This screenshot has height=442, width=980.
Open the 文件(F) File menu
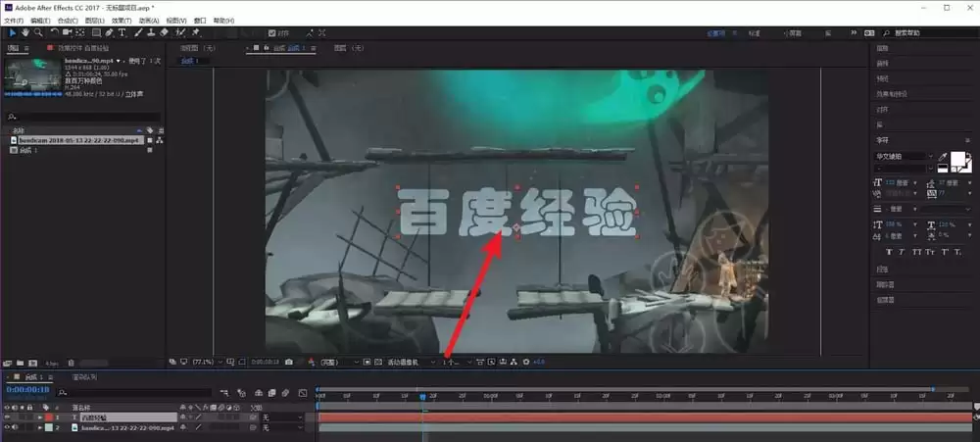point(14,21)
